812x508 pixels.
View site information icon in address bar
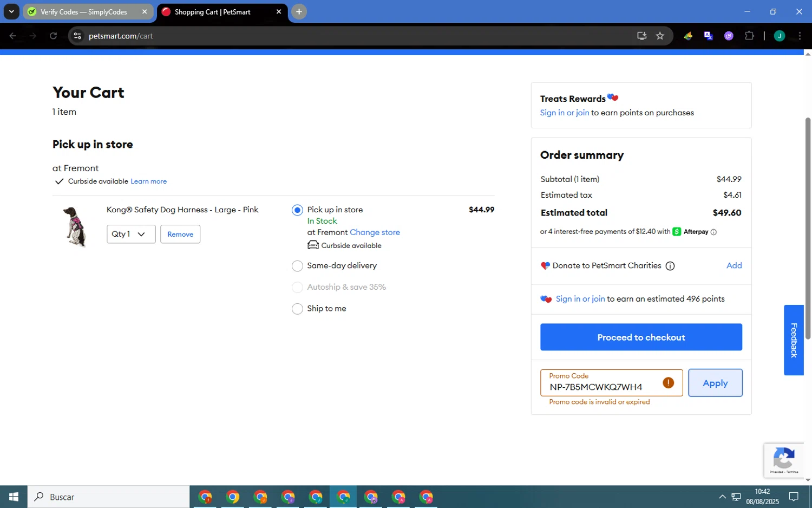tap(77, 36)
